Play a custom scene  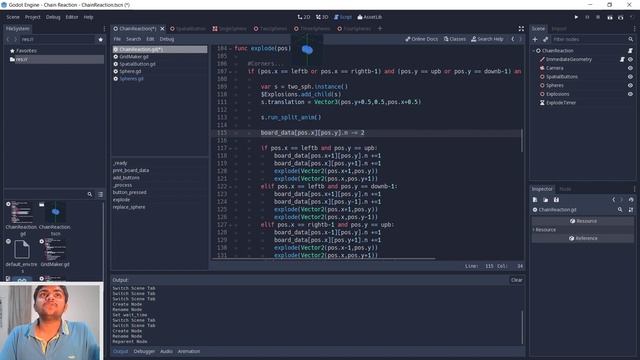(621, 17)
